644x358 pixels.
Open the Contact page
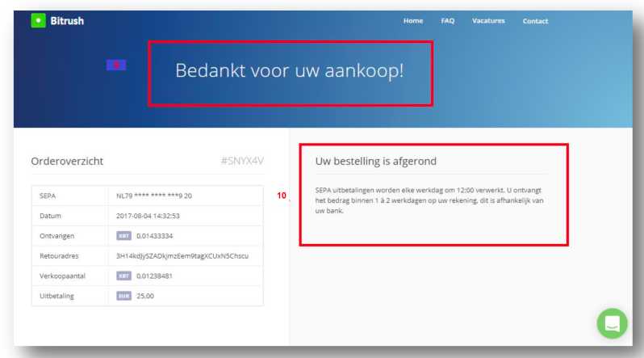pos(535,21)
